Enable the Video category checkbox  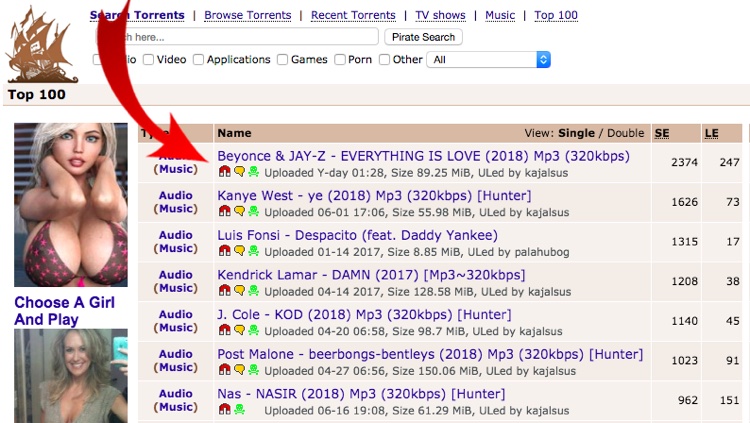(149, 60)
